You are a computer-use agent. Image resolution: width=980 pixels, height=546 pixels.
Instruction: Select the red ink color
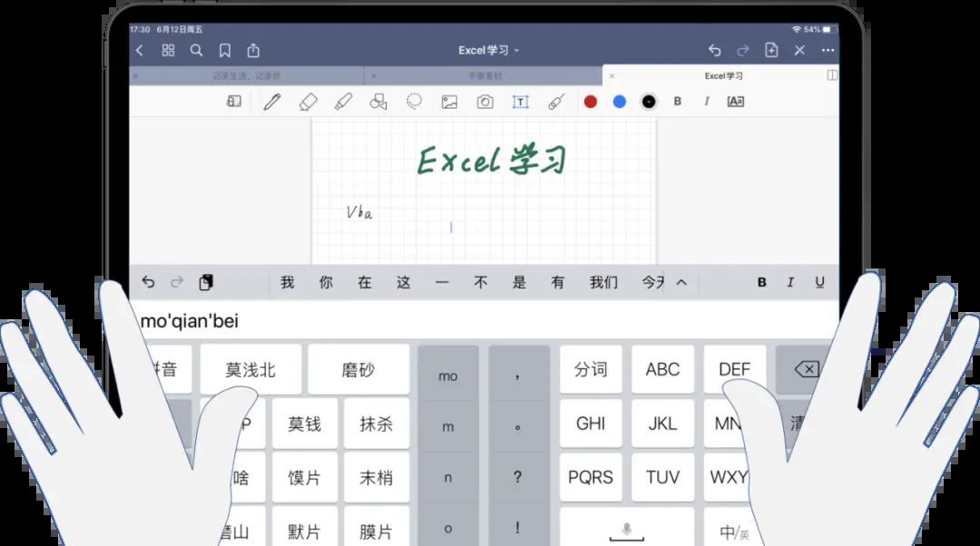(x=589, y=102)
